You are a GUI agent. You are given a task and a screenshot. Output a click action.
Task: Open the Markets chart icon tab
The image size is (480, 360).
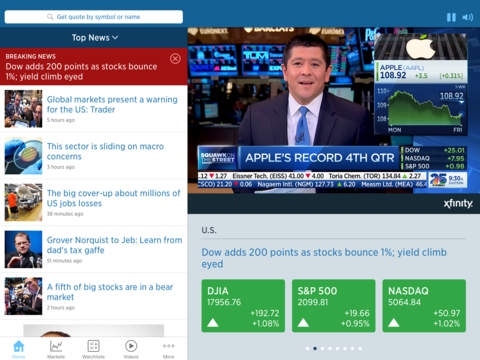coord(56,349)
